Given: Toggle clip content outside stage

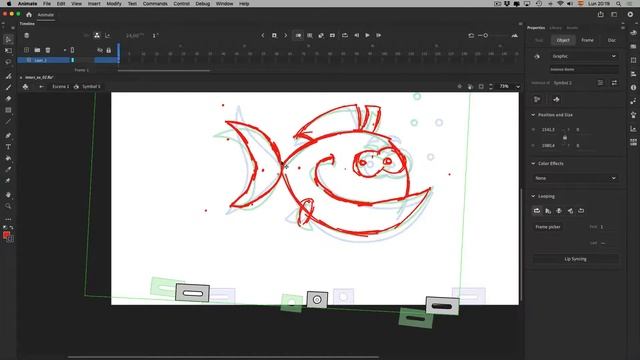Looking at the screenshot, I should click(481, 87).
